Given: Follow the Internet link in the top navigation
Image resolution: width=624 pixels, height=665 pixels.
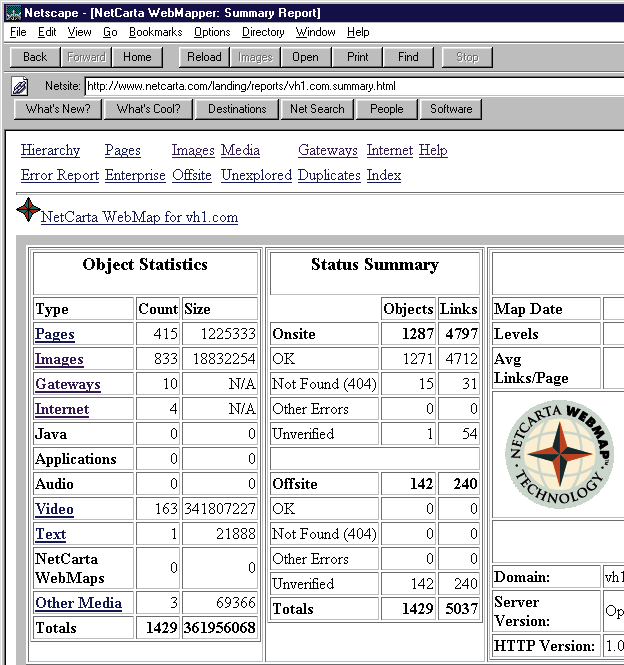Looking at the screenshot, I should (389, 151).
